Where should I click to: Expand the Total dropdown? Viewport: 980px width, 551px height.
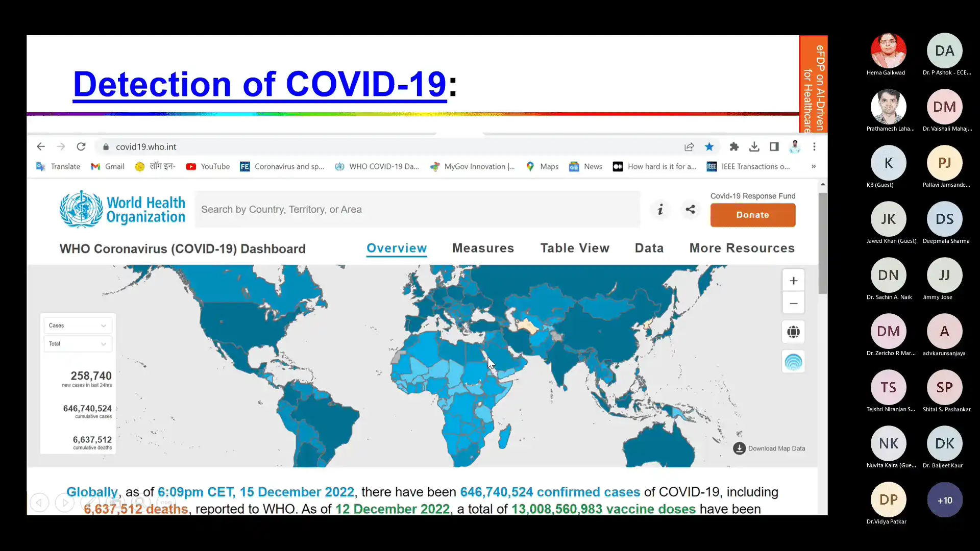click(78, 344)
